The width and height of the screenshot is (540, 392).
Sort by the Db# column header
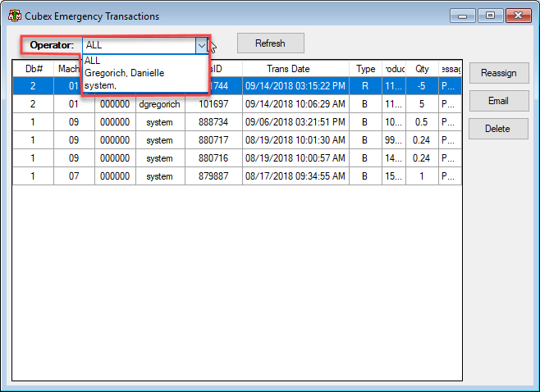34,69
